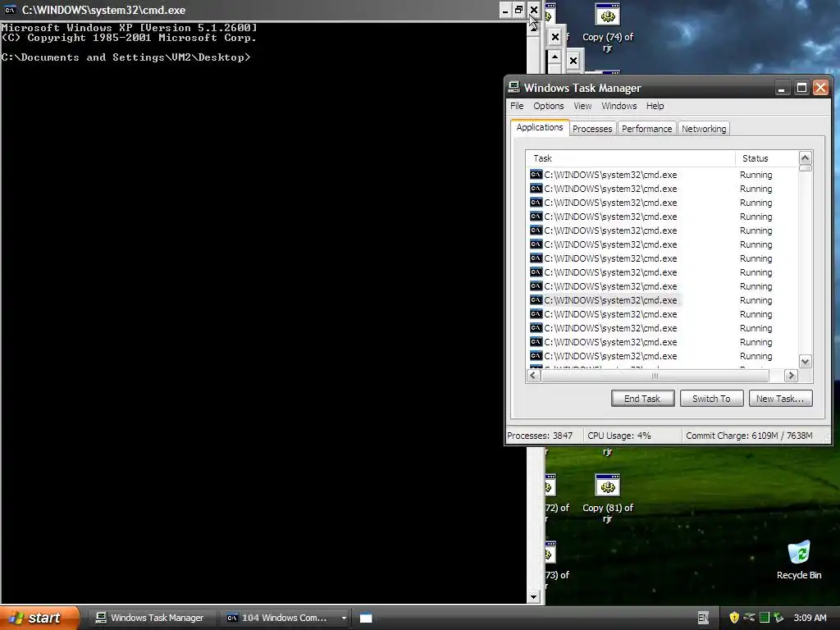Minimize the Windows Task Manager window
Image resolution: width=840 pixels, height=630 pixels.
[x=782, y=88]
